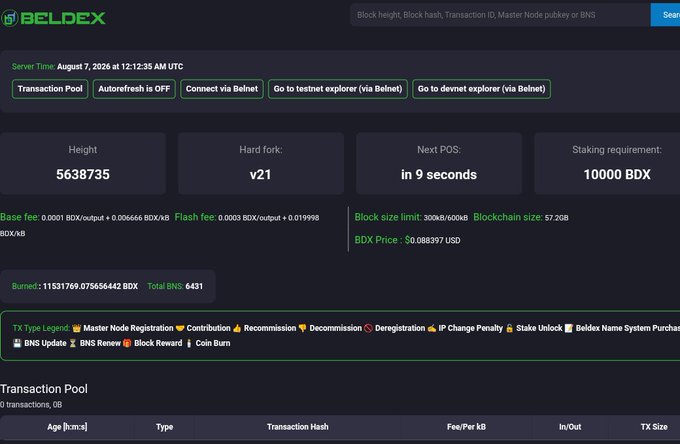This screenshot has width=680, height=444.
Task: Click the In/Out column header
Action: pyautogui.click(x=570, y=427)
